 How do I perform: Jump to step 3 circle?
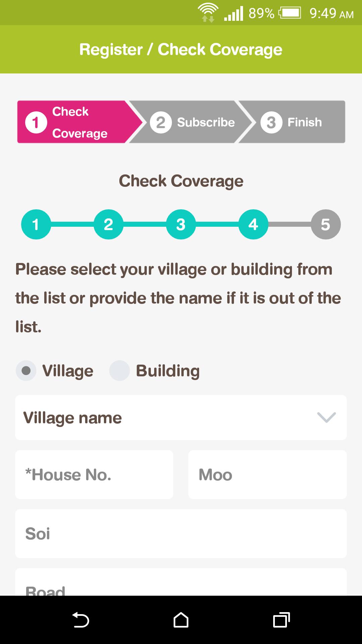pos(181,224)
